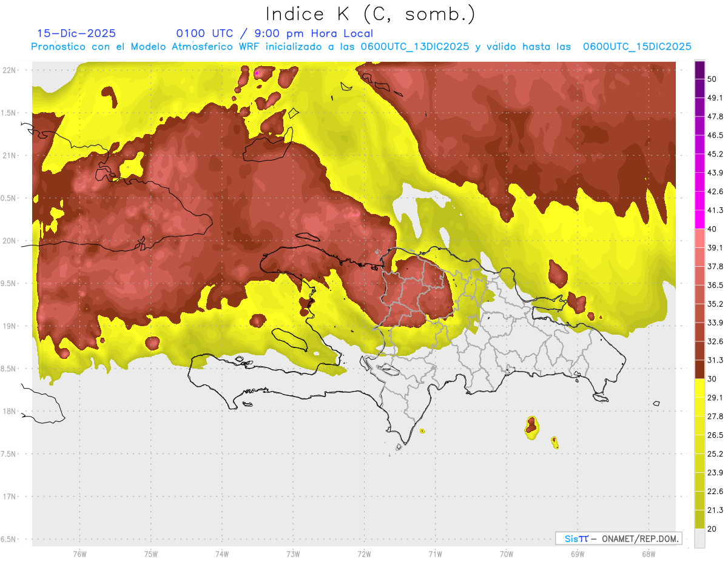This screenshot has height=562, width=728.
Task: Click the colorbar value "43.9"
Action: (715, 173)
